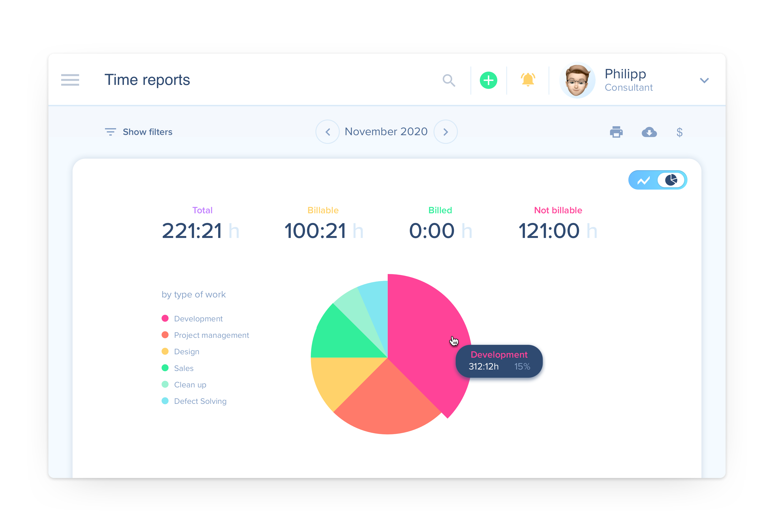The width and height of the screenshot is (774, 532).
Task: Click the Billable hours value 100:21
Action: (315, 231)
